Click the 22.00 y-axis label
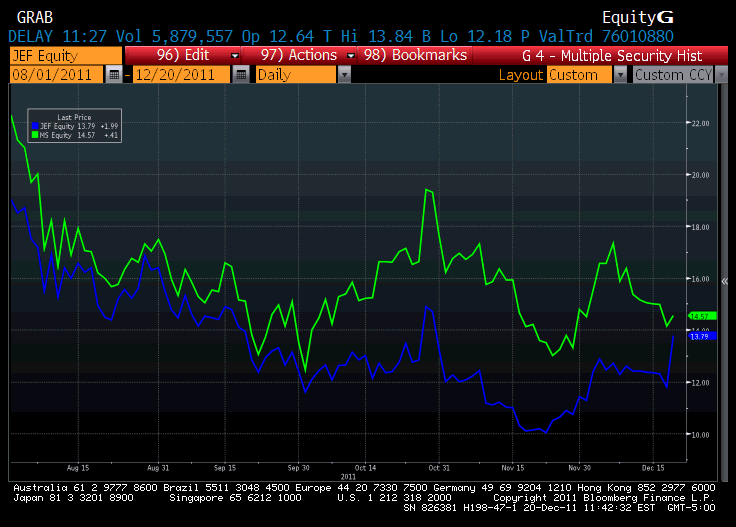 tap(701, 123)
